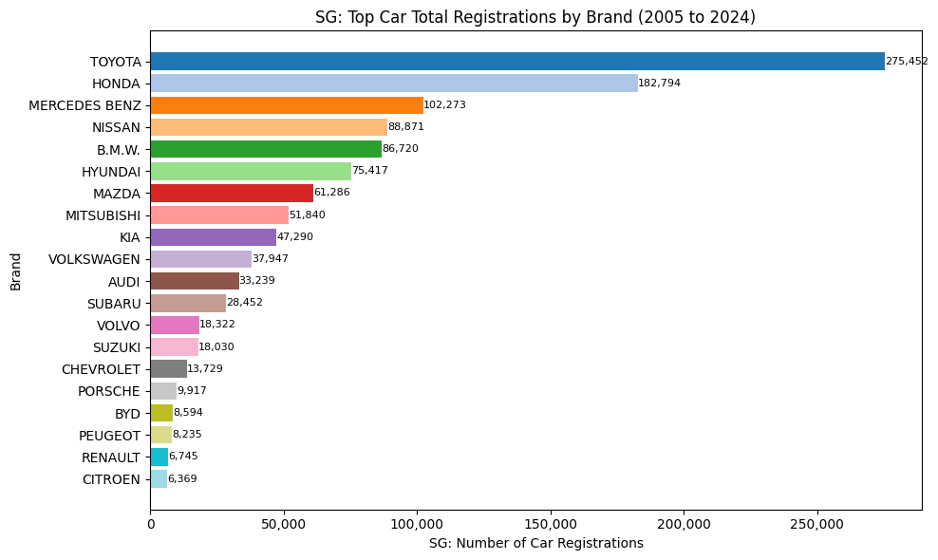The image size is (938, 560).
Task: Click the NISSAN bar
Action: click(x=270, y=127)
